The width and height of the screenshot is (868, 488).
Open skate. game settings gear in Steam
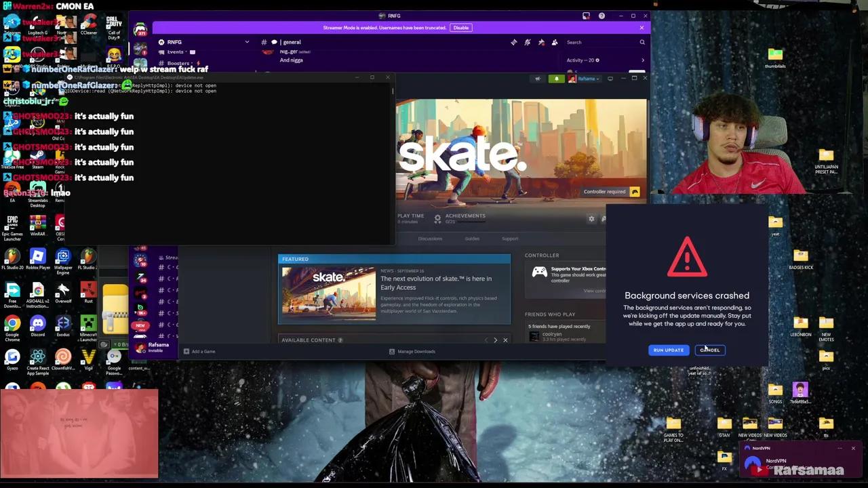click(x=591, y=219)
